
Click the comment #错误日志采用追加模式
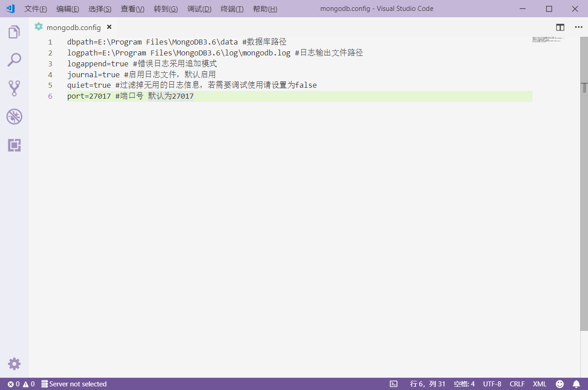click(x=175, y=64)
